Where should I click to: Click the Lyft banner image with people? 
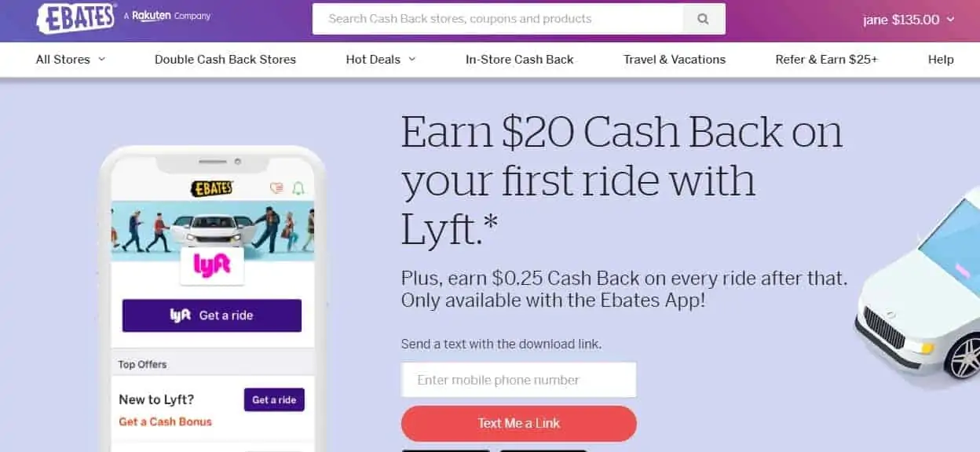tap(213, 230)
